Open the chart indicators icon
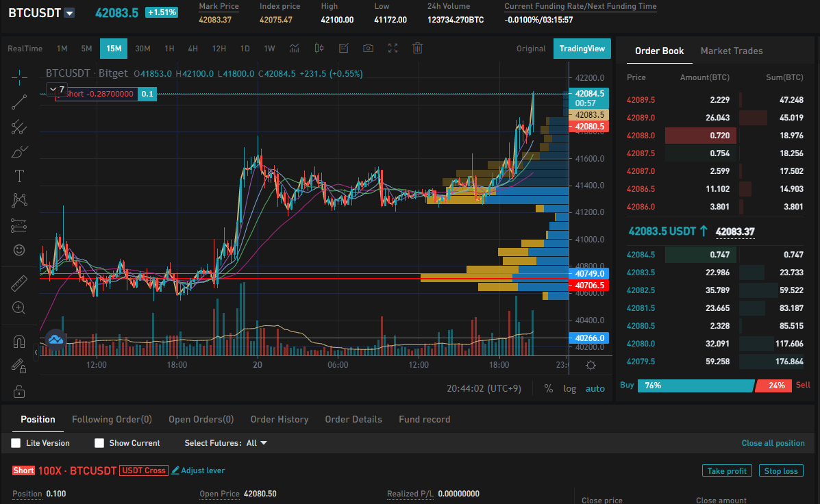 point(295,49)
